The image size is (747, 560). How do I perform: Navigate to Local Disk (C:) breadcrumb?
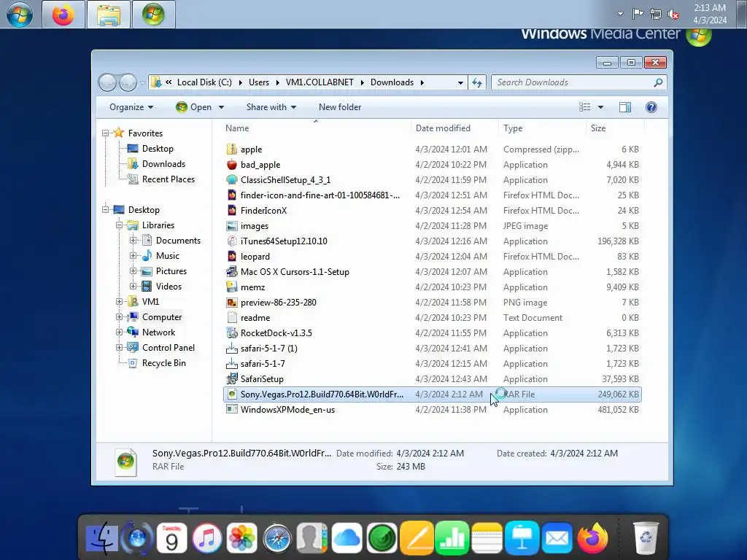pyautogui.click(x=204, y=82)
